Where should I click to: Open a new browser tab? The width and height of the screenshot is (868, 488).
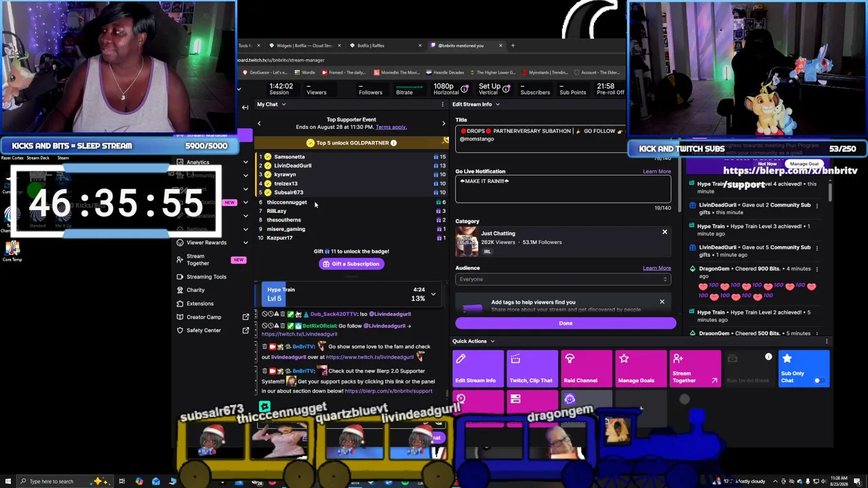click(x=513, y=45)
